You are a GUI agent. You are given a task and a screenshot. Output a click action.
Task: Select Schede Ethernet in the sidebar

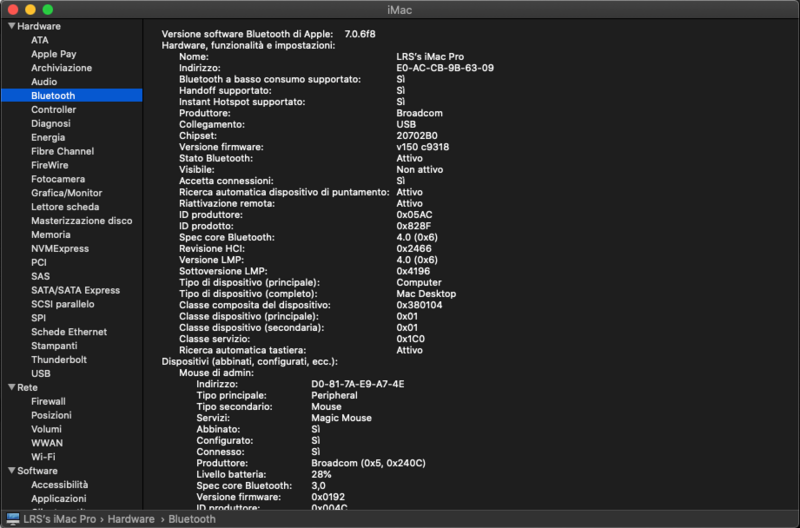tap(69, 332)
